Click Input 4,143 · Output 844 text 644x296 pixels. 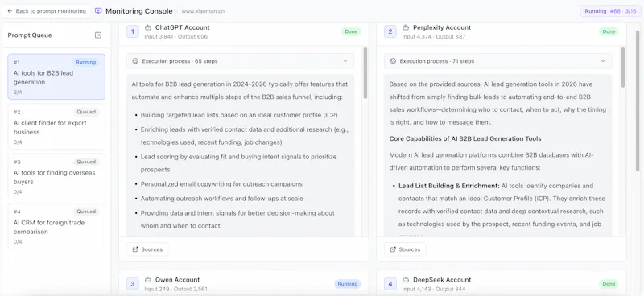pos(434,289)
